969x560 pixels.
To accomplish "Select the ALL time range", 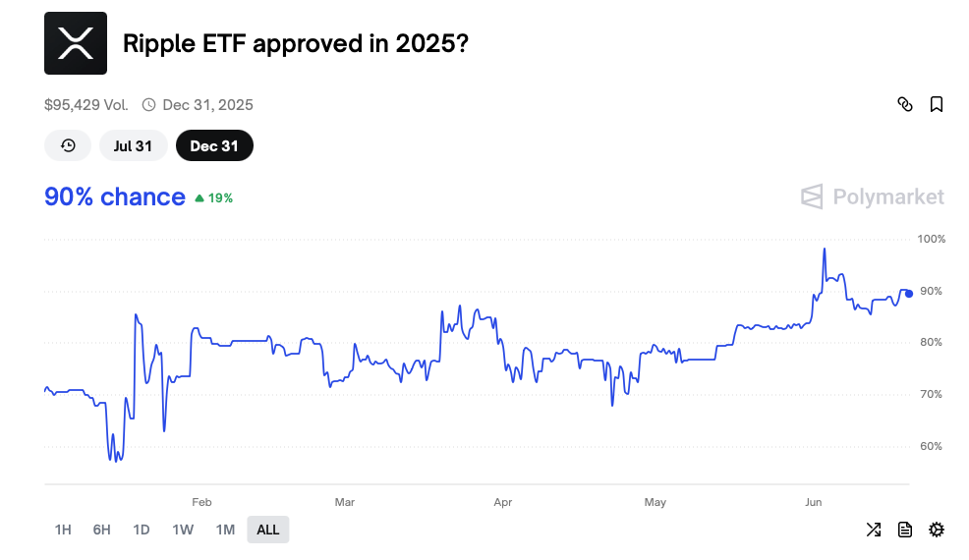I will click(x=268, y=530).
